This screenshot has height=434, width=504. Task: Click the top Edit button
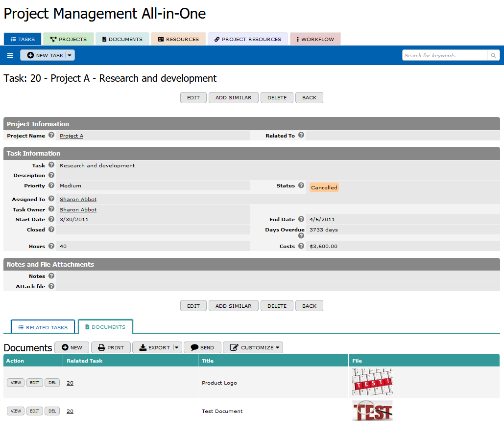click(x=193, y=97)
